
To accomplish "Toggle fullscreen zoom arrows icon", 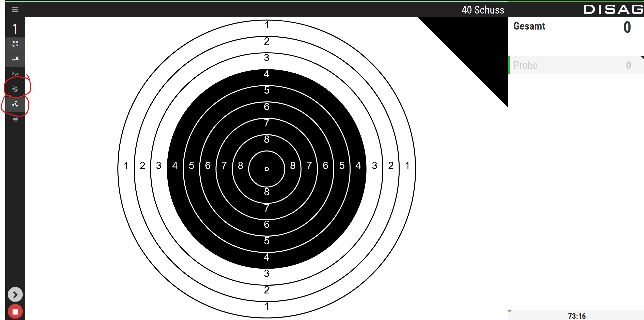I will tap(15, 44).
